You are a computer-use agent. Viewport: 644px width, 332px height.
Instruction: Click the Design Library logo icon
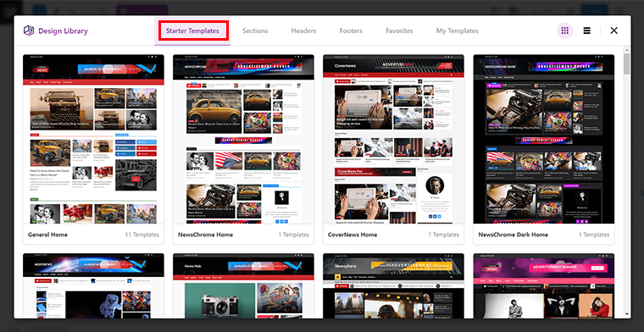pyautogui.click(x=29, y=30)
